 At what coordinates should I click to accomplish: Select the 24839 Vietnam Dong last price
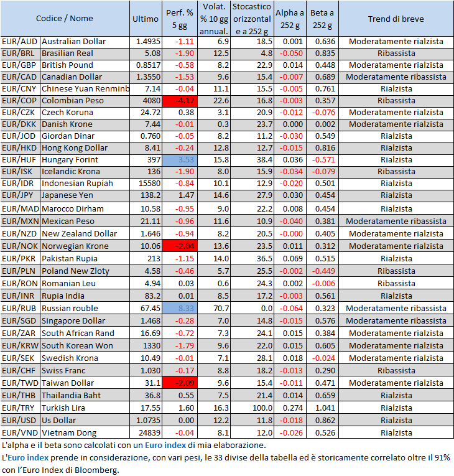(146, 433)
